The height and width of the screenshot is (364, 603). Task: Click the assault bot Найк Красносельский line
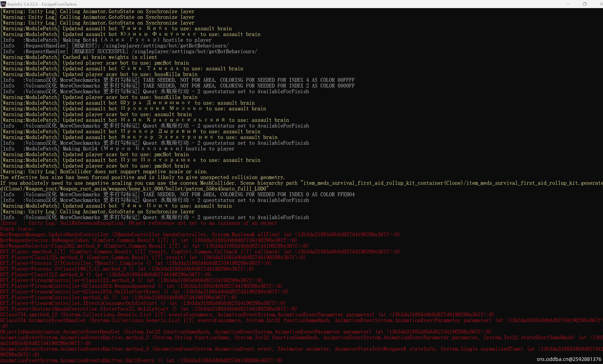(x=144, y=120)
